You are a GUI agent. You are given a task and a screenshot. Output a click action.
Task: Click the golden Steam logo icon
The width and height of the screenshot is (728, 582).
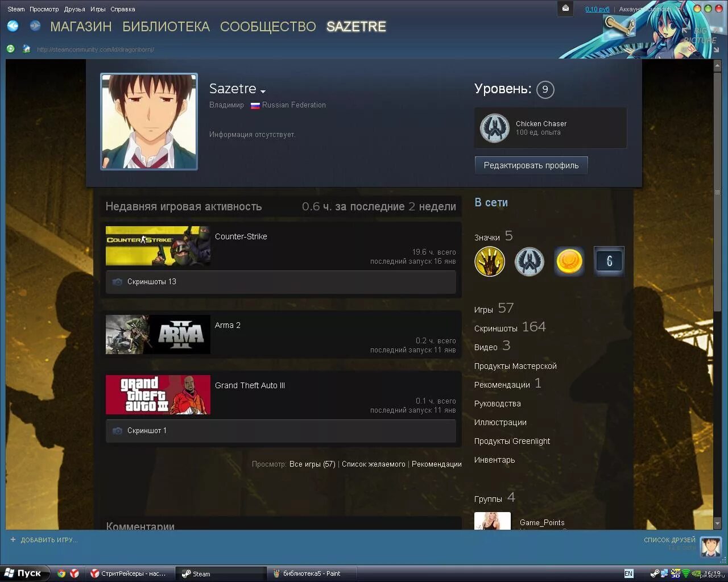click(619, 25)
